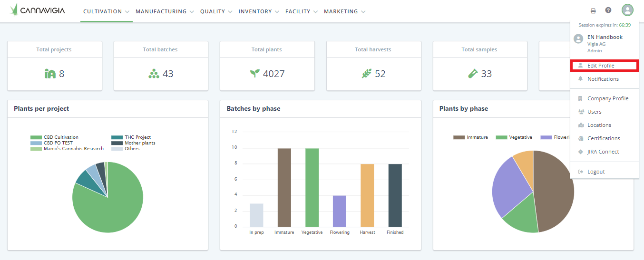This screenshot has width=644, height=260.
Task: Click Logout in the user menu
Action: click(x=596, y=172)
